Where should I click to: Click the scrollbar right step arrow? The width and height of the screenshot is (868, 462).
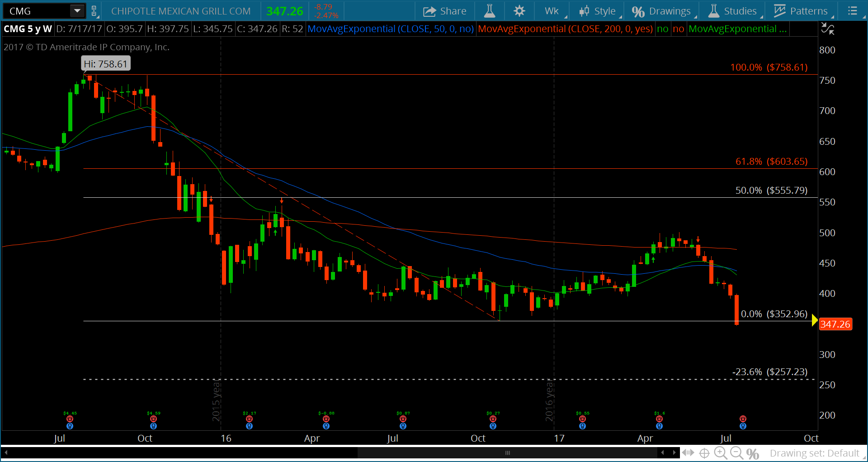pos(674,452)
